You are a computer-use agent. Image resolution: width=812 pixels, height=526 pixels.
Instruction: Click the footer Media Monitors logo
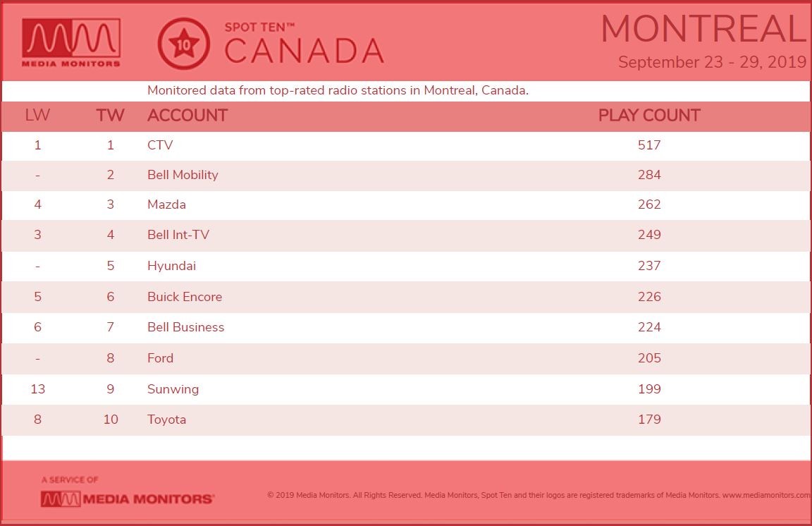127,499
